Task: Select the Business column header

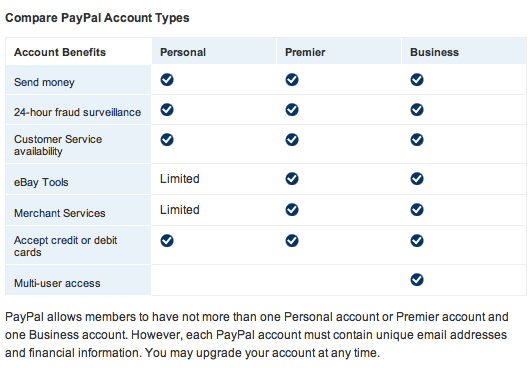Action: (x=464, y=52)
